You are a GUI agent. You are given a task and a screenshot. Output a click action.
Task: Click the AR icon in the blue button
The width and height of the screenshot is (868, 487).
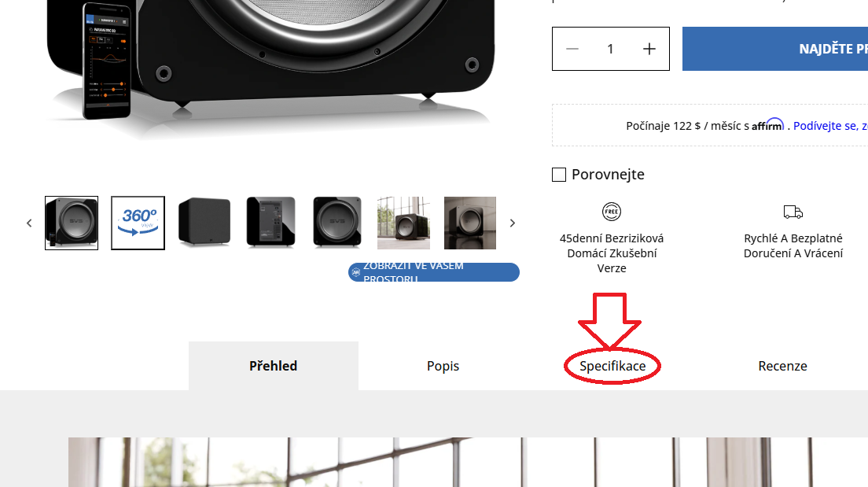[x=356, y=272]
